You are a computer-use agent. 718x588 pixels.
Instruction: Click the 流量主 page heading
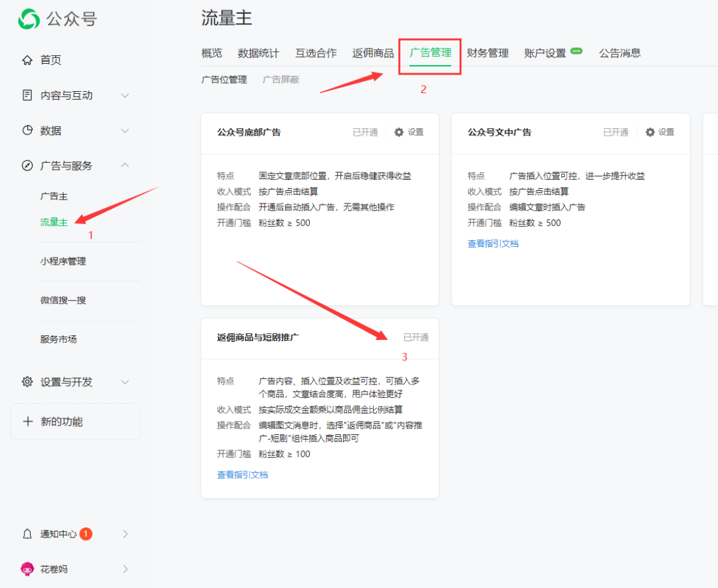[x=227, y=18]
